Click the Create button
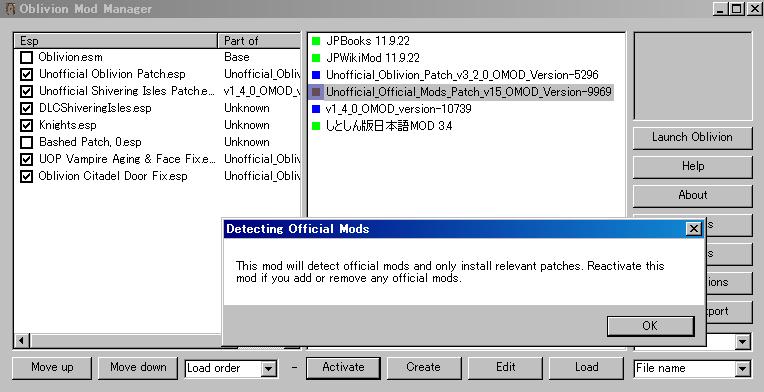 coord(423,368)
